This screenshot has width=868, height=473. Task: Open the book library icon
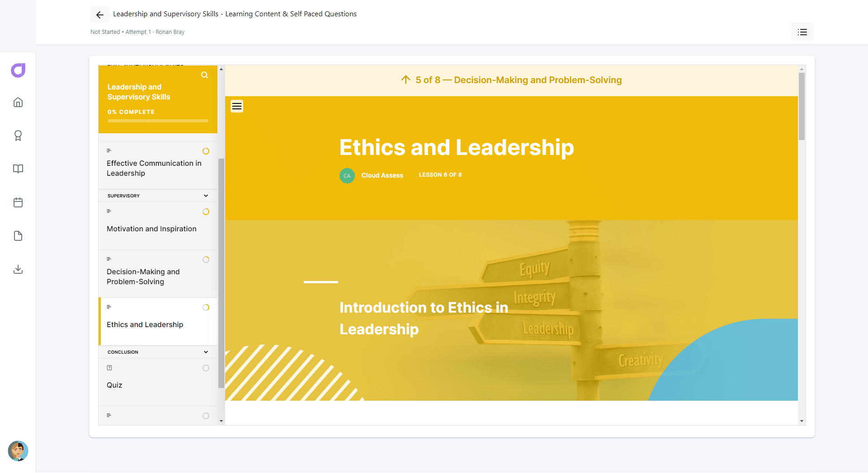tap(18, 169)
